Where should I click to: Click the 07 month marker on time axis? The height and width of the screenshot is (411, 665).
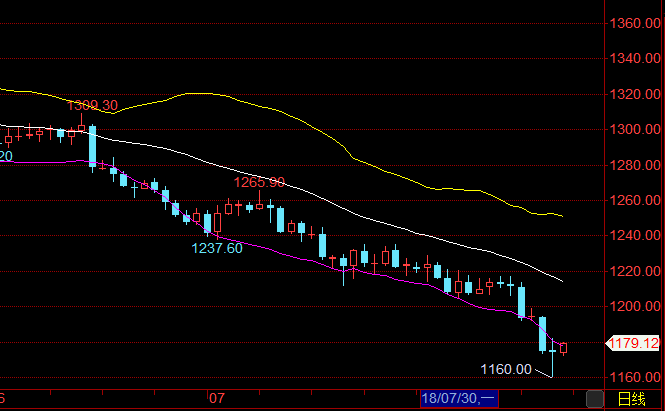[x=216, y=398]
